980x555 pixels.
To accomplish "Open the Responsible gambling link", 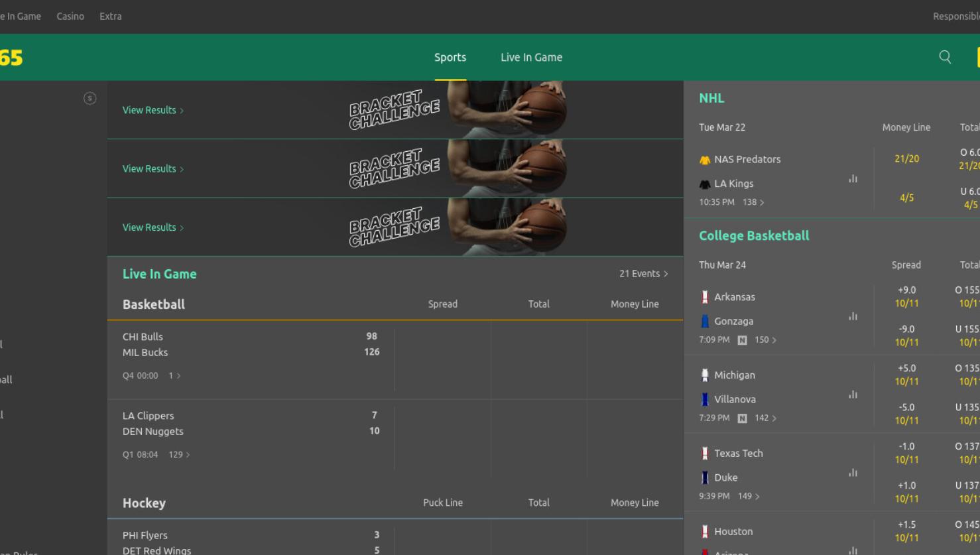I will [956, 17].
